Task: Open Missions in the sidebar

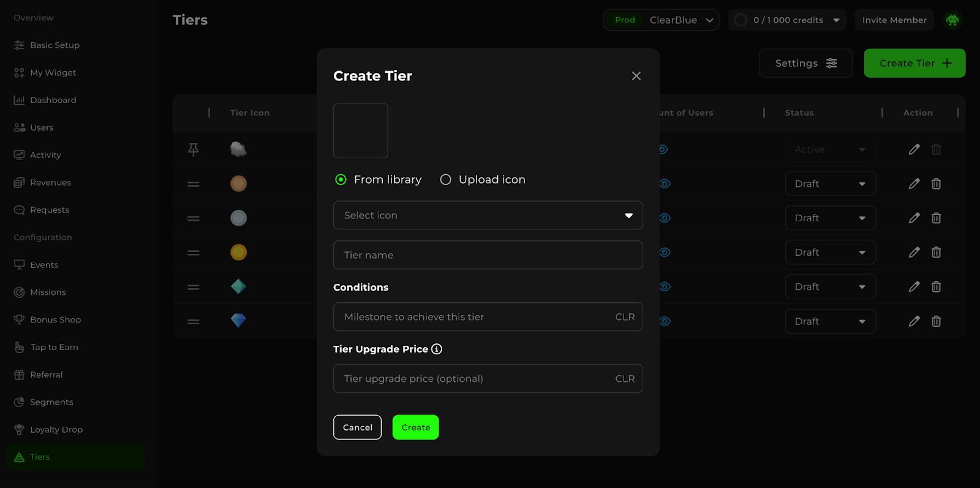Action: (x=48, y=292)
